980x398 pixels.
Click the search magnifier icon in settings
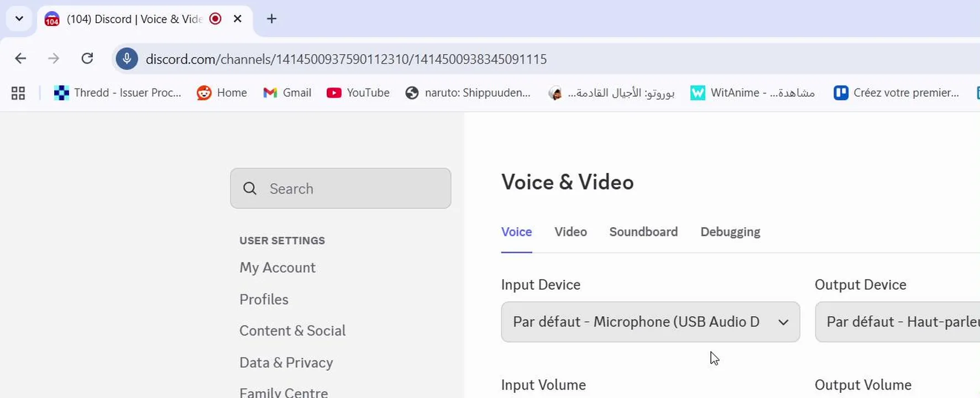250,188
